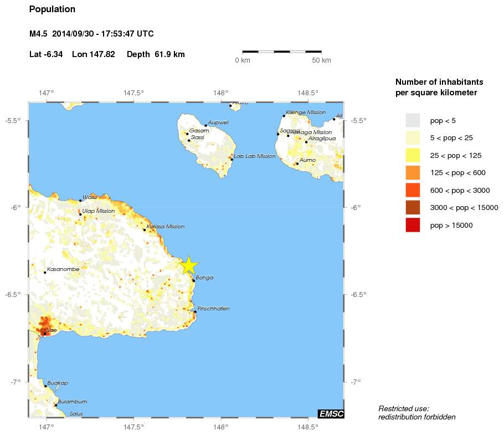
Task: Click the yellow epicenter star marker
Action: pos(188,265)
